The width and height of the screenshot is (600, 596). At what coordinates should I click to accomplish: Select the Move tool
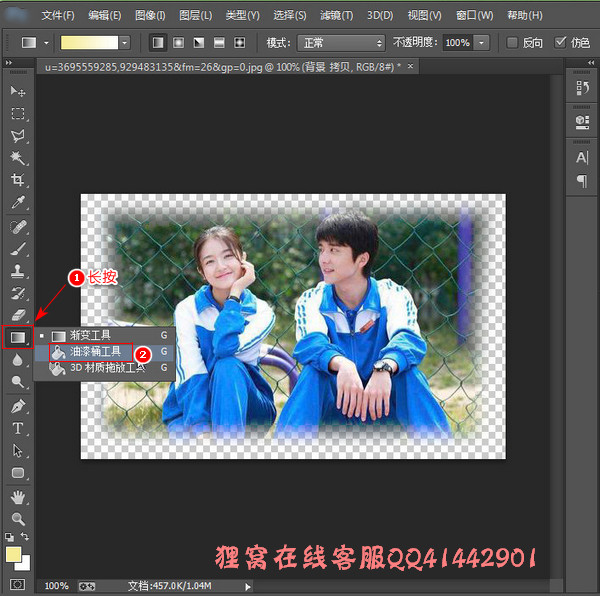coord(17,91)
